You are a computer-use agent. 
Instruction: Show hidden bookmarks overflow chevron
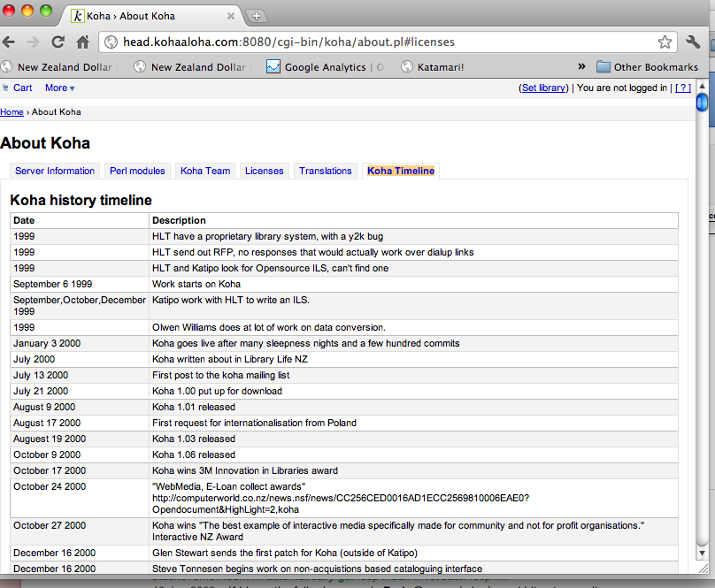[581, 66]
